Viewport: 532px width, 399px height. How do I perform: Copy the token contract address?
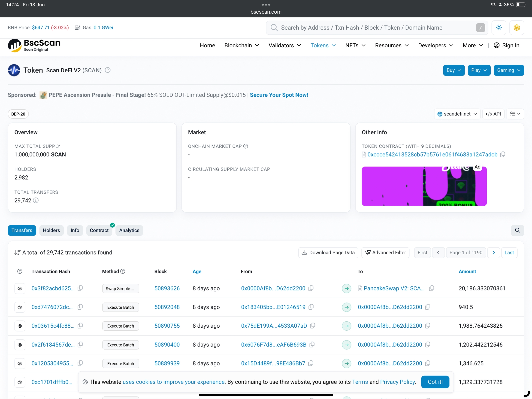502,155
